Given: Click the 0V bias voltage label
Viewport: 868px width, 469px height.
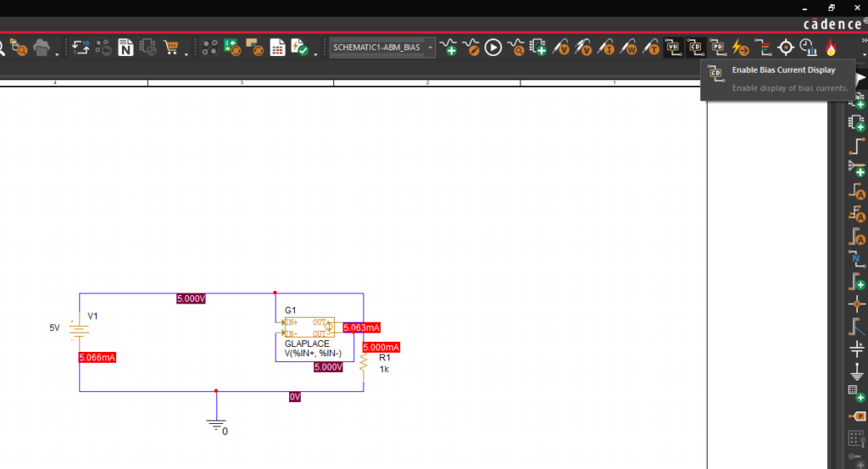Looking at the screenshot, I should pos(294,397).
